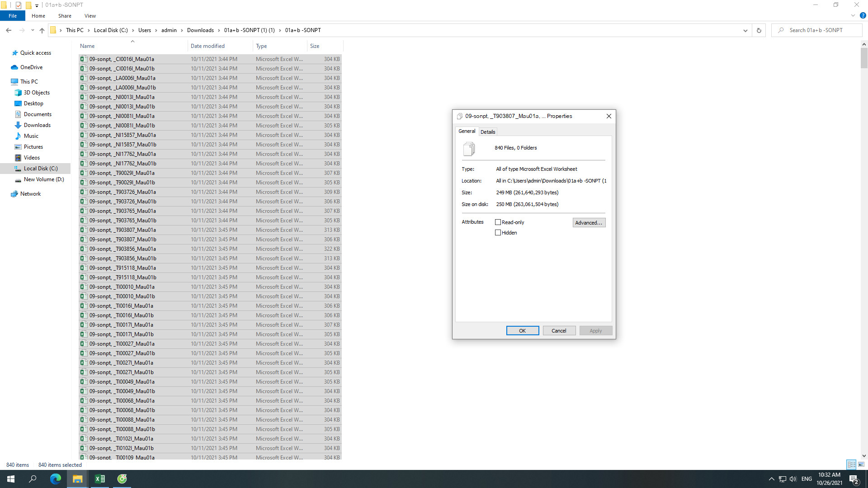Open Windows Start menu

click(x=11, y=479)
